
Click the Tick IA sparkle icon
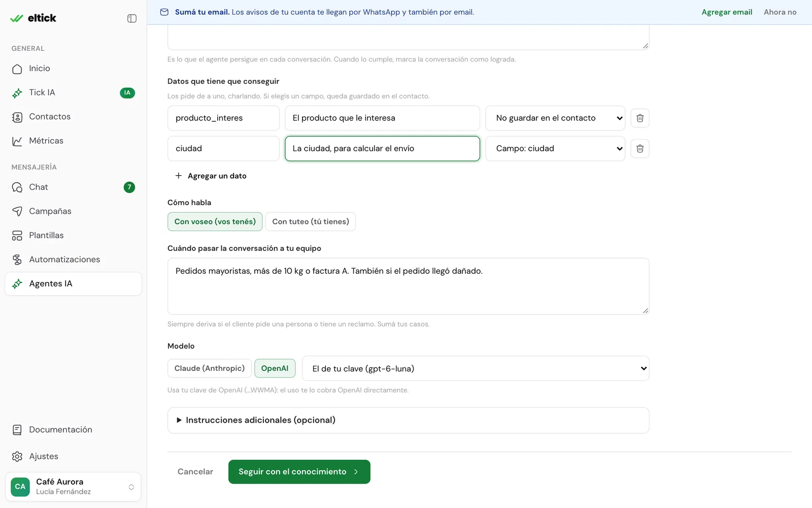17,93
